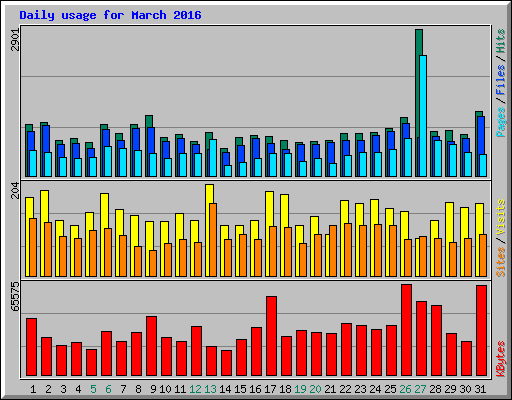The image size is (512, 400).
Task: Click day 21 on the x-axis
Action: (330, 389)
